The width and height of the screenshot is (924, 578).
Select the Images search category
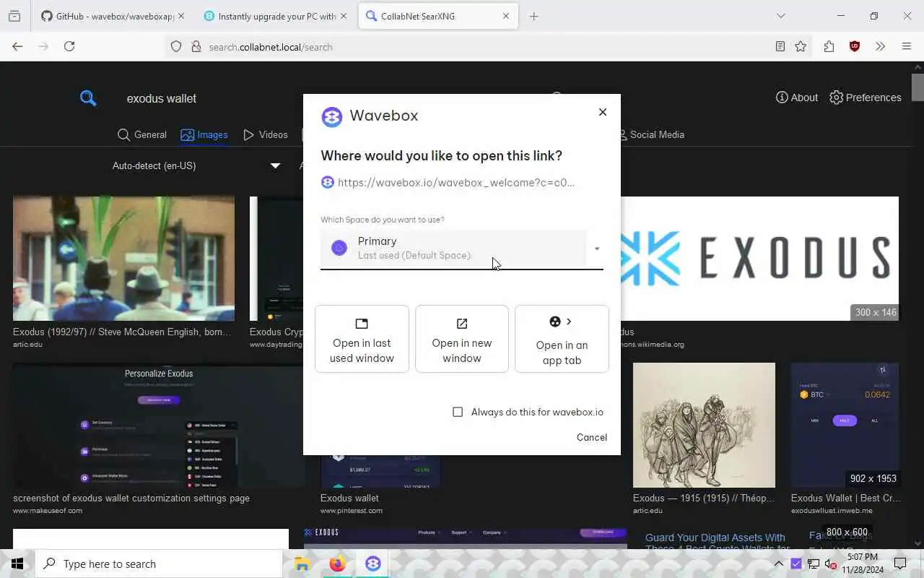[204, 134]
